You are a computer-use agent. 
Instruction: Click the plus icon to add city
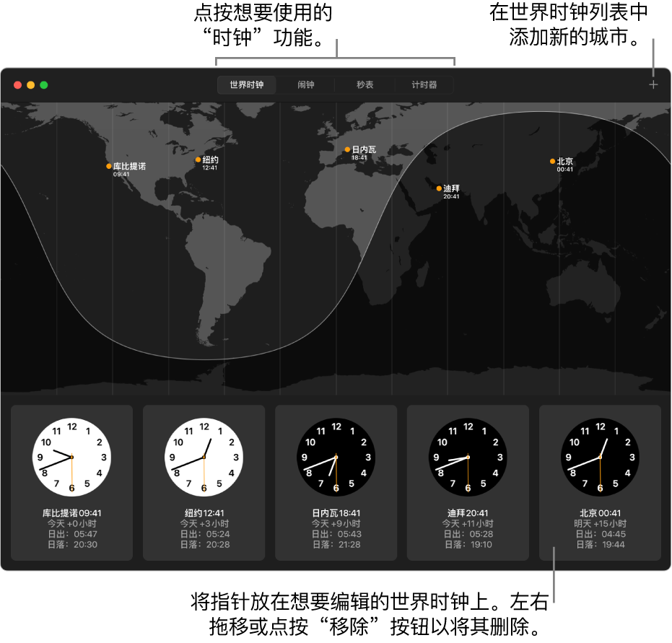click(x=653, y=85)
